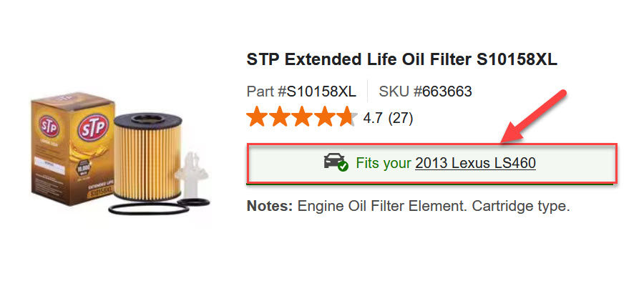Click the car fitment icon
The image size is (644, 301).
(334, 162)
